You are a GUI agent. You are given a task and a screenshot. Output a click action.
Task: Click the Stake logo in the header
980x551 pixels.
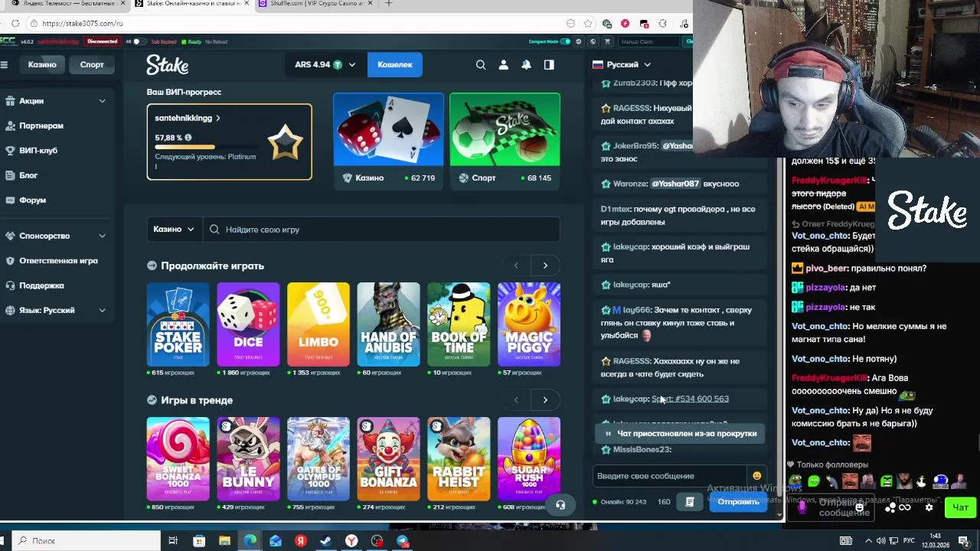point(168,65)
